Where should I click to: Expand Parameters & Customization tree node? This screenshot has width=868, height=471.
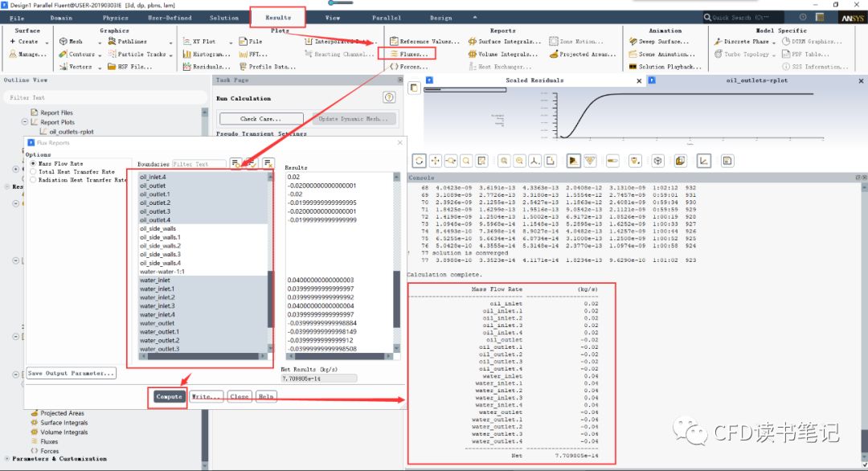click(6, 458)
